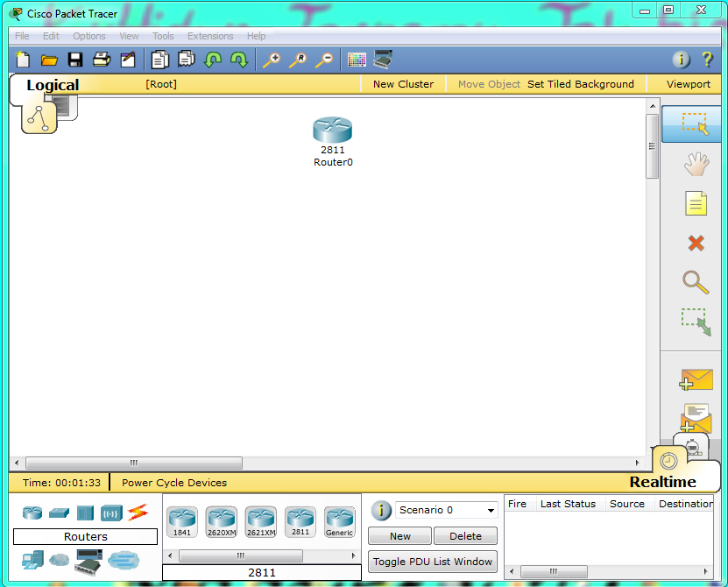Click the Help question mark icon

pyautogui.click(x=707, y=60)
